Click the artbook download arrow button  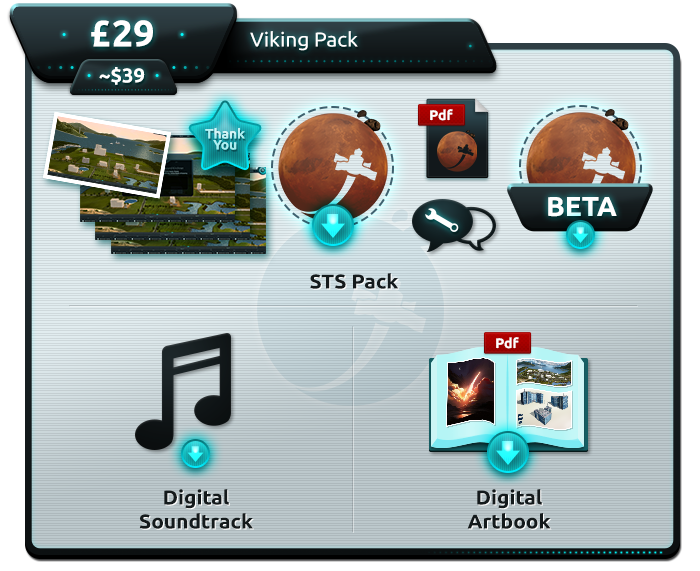(x=508, y=452)
